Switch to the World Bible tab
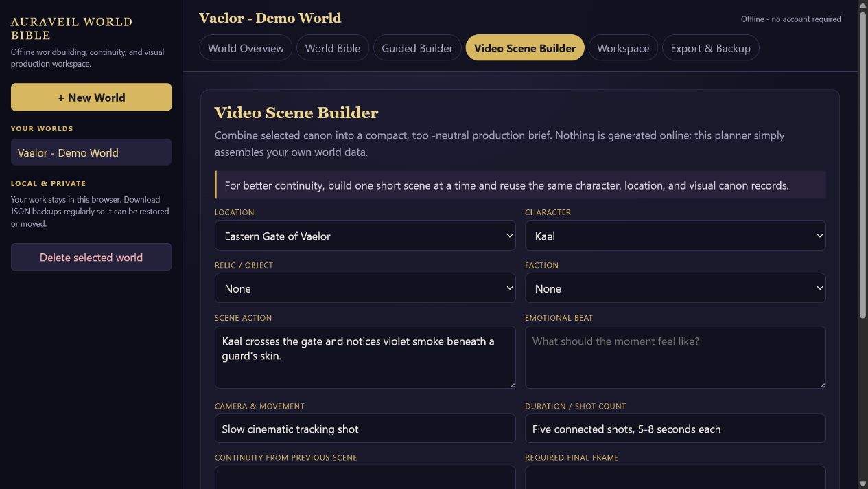868x489 pixels. pyautogui.click(x=333, y=48)
